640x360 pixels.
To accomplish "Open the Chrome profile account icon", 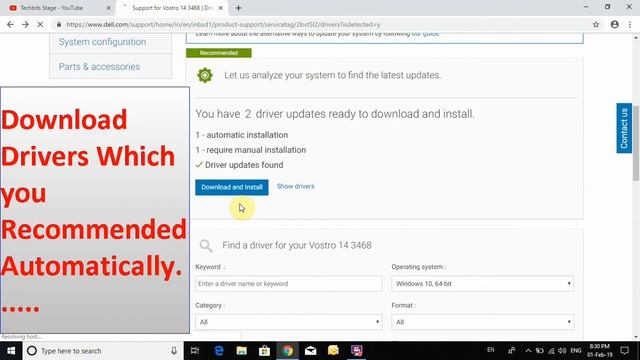I will tap(615, 24).
